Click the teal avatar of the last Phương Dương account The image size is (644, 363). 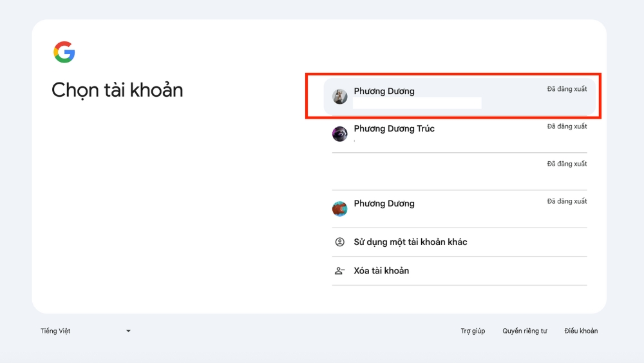click(340, 209)
